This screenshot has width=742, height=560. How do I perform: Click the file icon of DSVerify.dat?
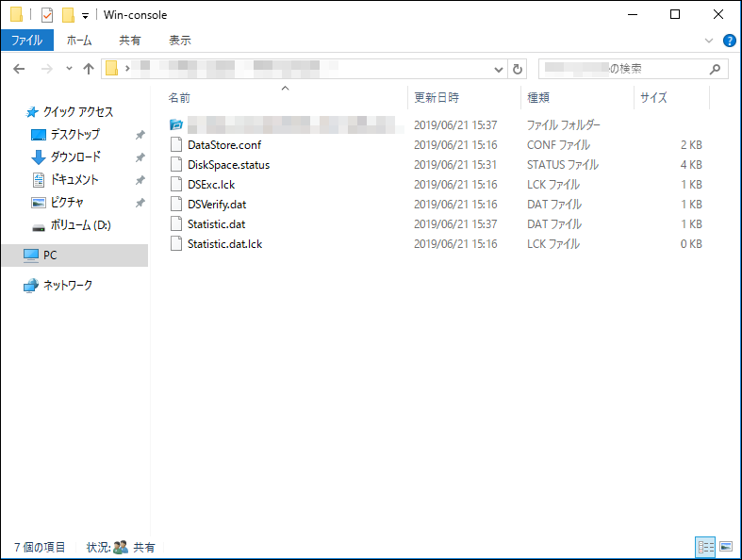coord(176,205)
